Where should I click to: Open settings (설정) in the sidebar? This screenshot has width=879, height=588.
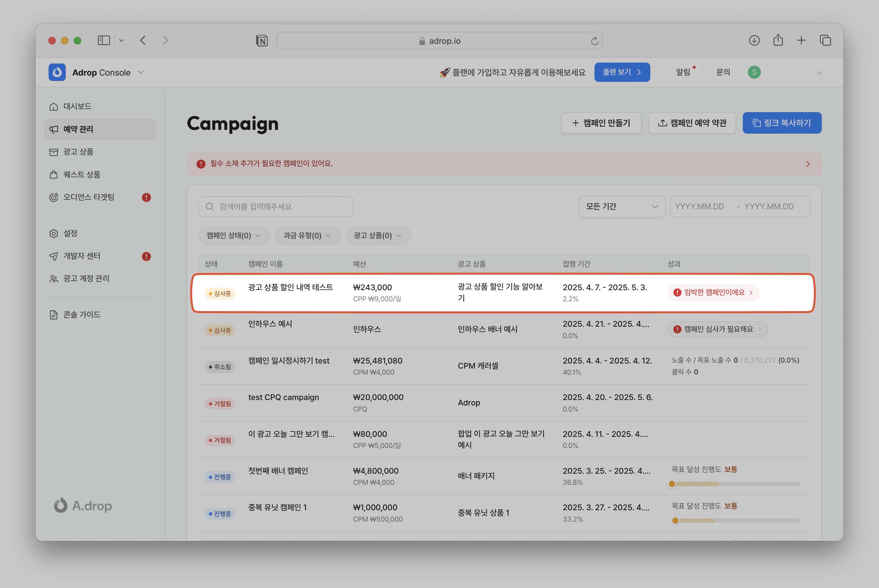pos(70,233)
